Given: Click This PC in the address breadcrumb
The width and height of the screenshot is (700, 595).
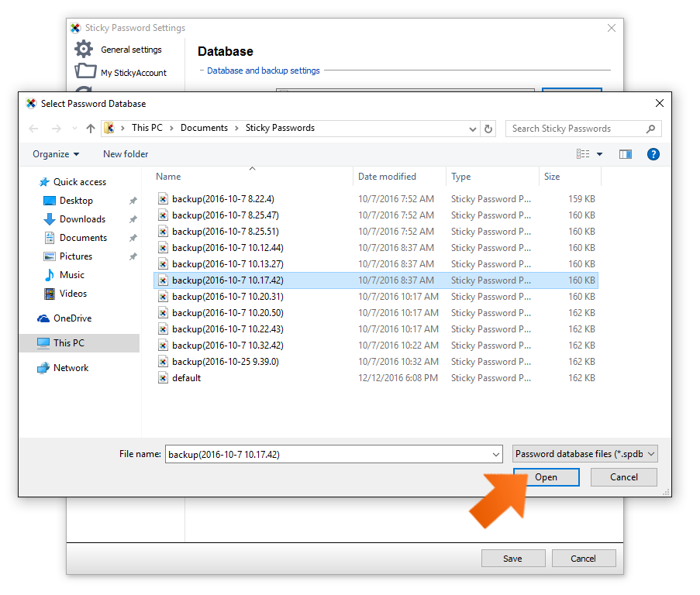Looking at the screenshot, I should [x=147, y=128].
